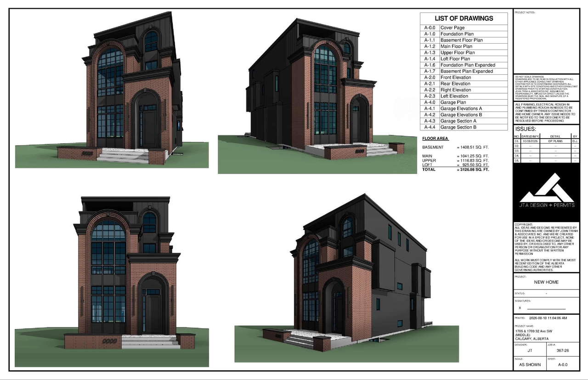Select the "Garage Elevations B" row

pyautogui.click(x=464, y=115)
